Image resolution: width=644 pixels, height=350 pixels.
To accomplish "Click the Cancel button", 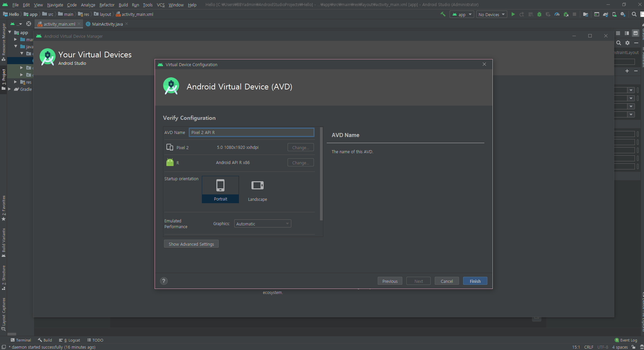I will pyautogui.click(x=447, y=281).
